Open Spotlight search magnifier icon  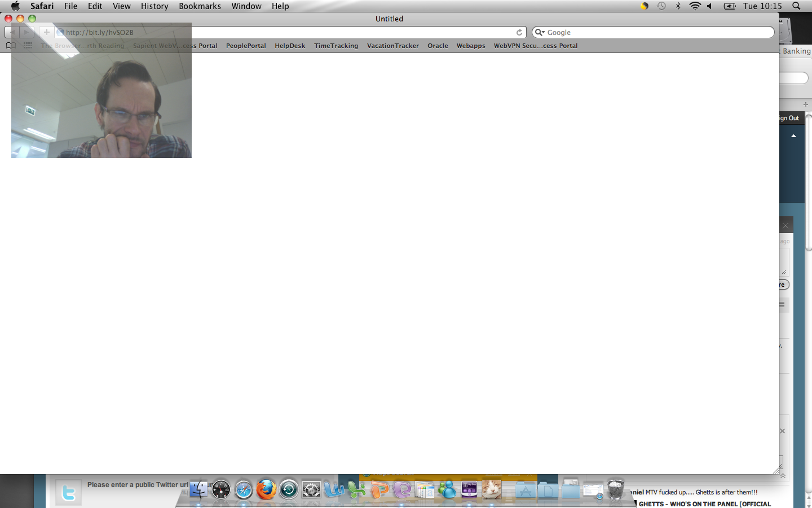click(796, 6)
